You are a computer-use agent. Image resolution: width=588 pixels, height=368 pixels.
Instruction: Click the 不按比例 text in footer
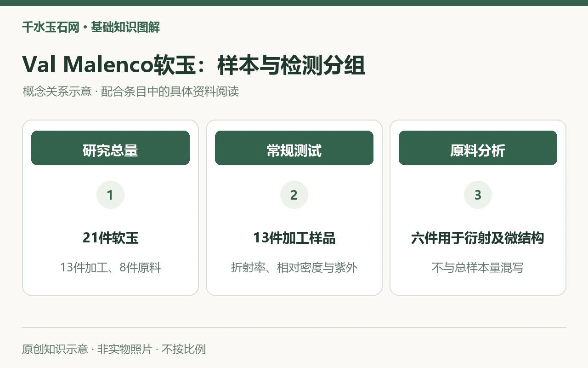(x=183, y=349)
